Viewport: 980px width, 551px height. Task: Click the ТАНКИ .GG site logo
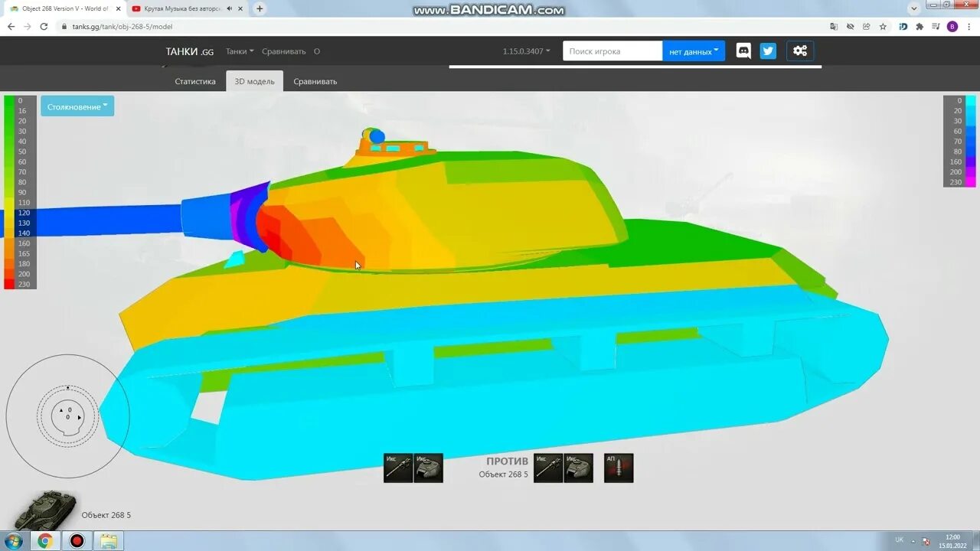190,51
